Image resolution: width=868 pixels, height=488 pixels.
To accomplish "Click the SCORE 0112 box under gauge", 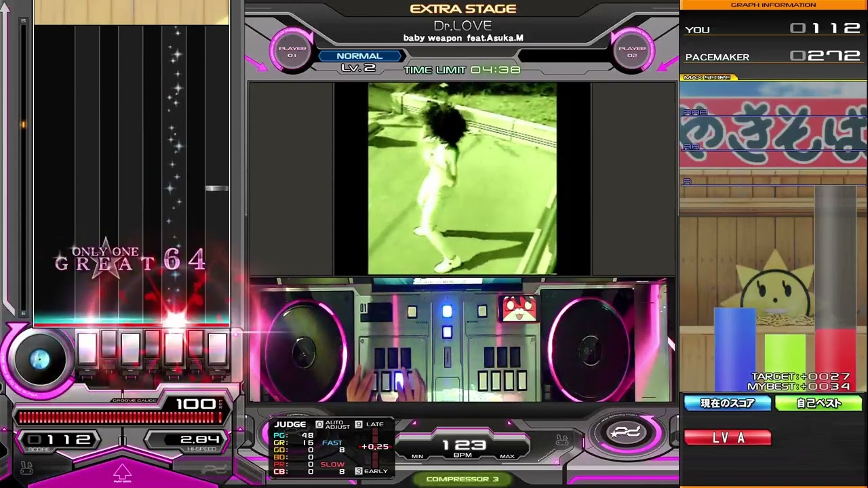I will [x=60, y=441].
